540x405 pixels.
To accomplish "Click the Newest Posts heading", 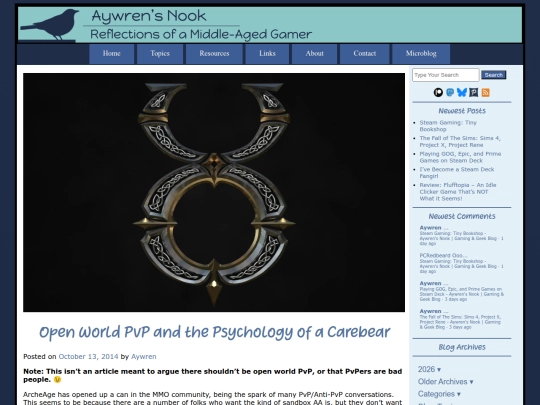I will [462, 111].
